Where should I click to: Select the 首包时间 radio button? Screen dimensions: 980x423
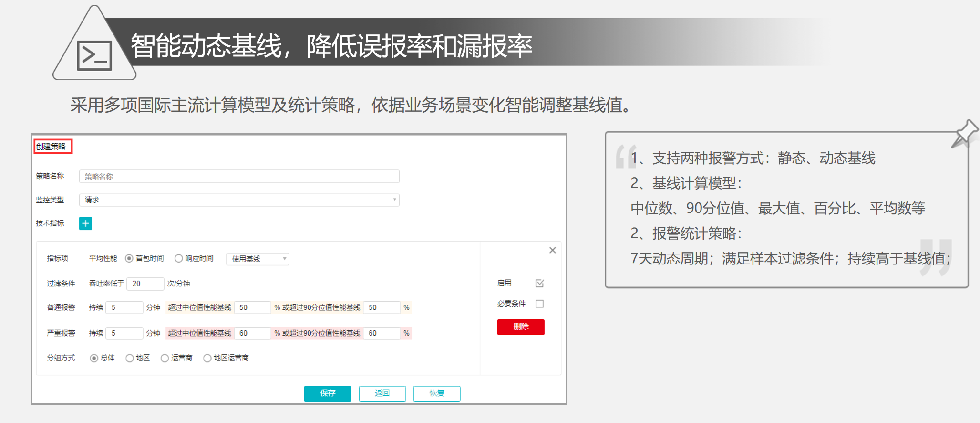(129, 258)
